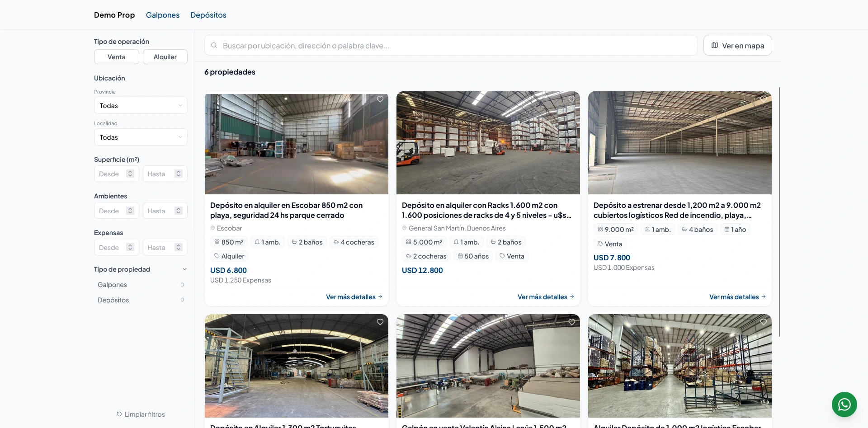Screen dimensions: 868x428
Task: Favorite the Escobar 850 m2 deposit card
Action: tap(380, 99)
